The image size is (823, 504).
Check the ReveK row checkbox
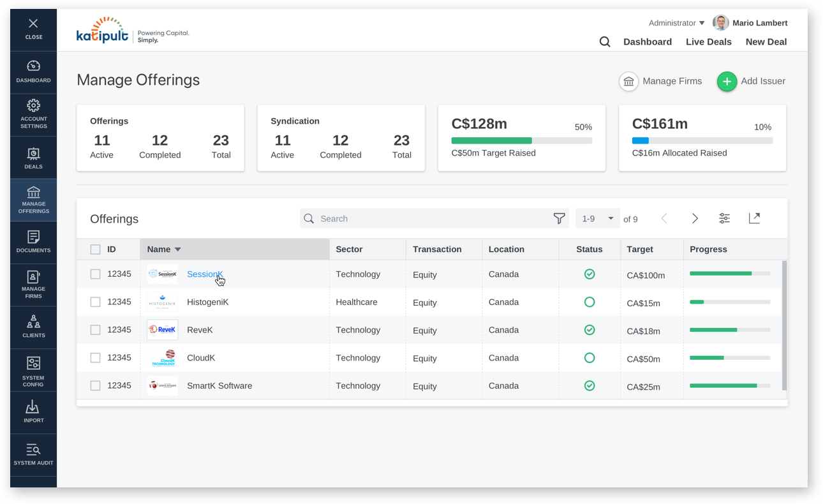pos(96,330)
